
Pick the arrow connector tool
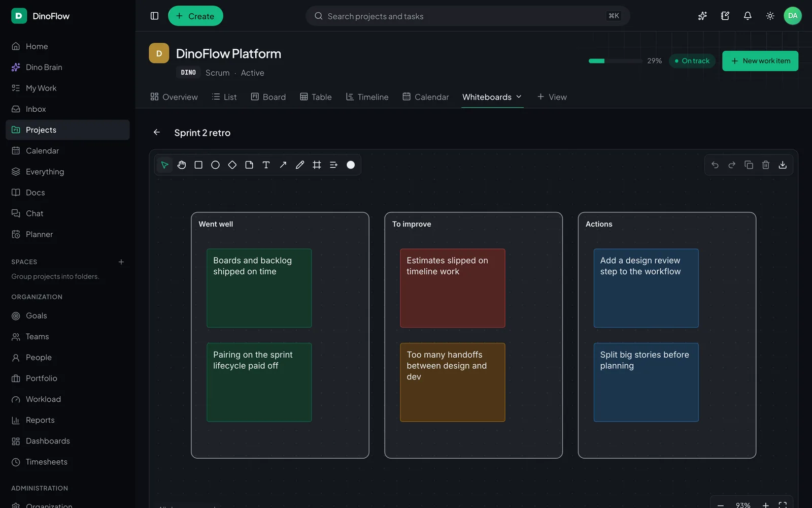point(283,165)
